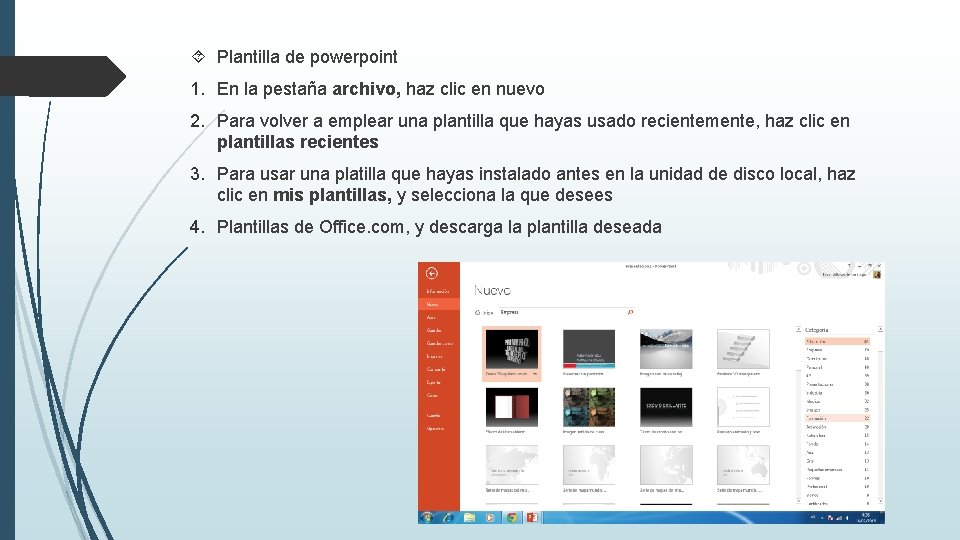This screenshot has width=960, height=540.
Task: Select Nuevo in the red sidebar
Action: [x=439, y=304]
